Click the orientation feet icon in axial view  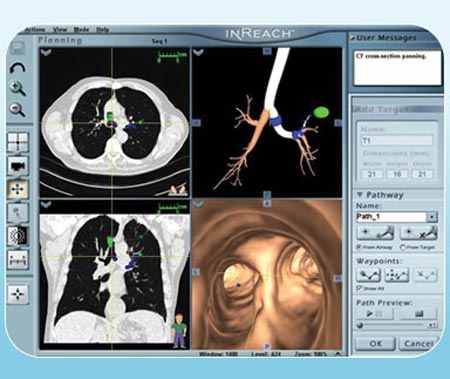178,190
